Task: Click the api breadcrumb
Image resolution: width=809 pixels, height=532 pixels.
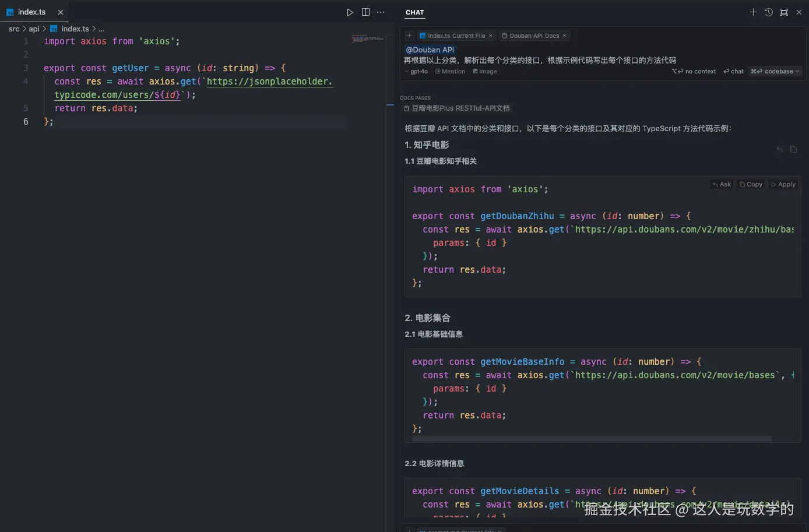Action: (34, 29)
